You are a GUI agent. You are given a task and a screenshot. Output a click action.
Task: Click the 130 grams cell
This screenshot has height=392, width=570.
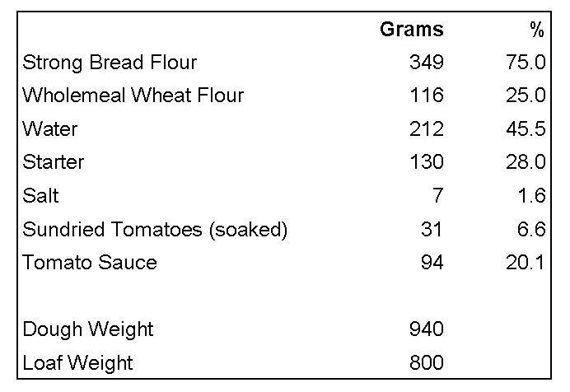[426, 162]
